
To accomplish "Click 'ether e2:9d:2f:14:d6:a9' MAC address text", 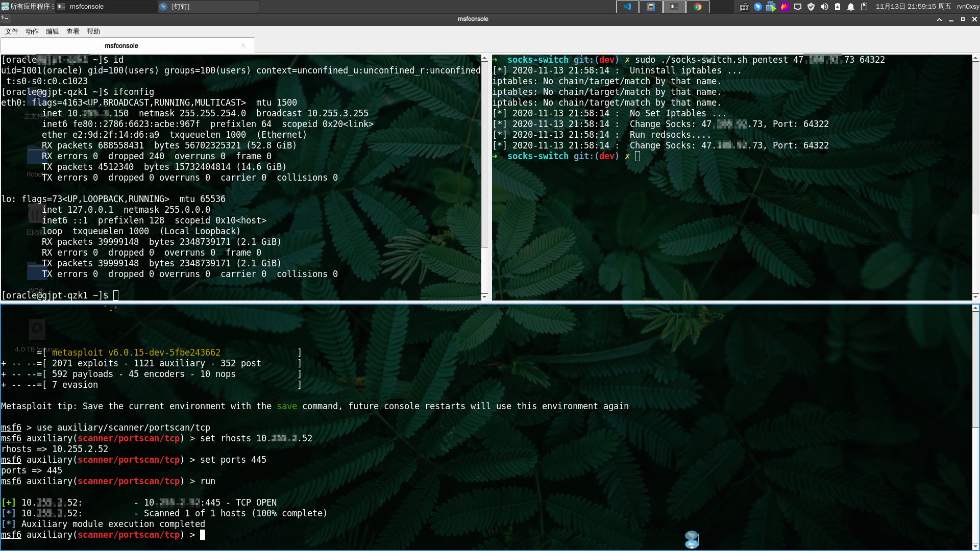I will coord(101,135).
